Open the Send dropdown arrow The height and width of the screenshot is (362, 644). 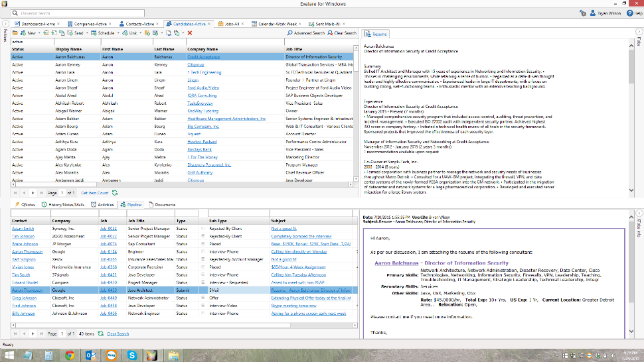pyautogui.click(x=87, y=32)
